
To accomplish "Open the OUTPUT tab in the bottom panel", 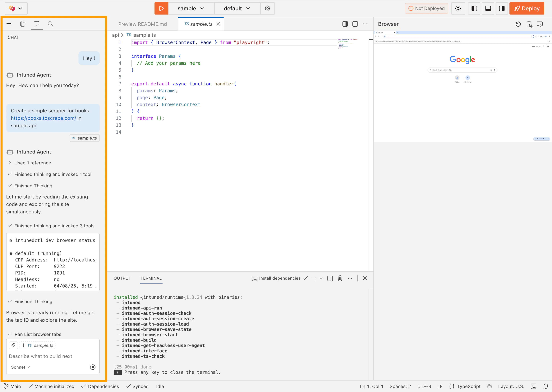I will (122, 278).
